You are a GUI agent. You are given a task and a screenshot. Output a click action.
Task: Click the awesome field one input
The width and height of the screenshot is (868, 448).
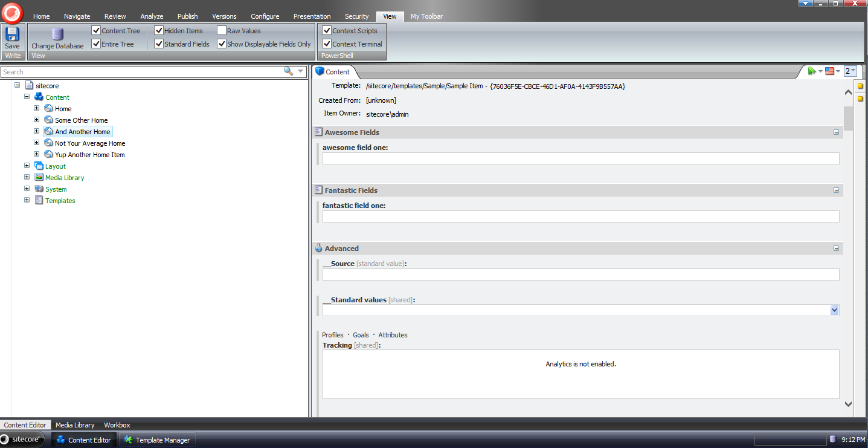[x=580, y=158]
